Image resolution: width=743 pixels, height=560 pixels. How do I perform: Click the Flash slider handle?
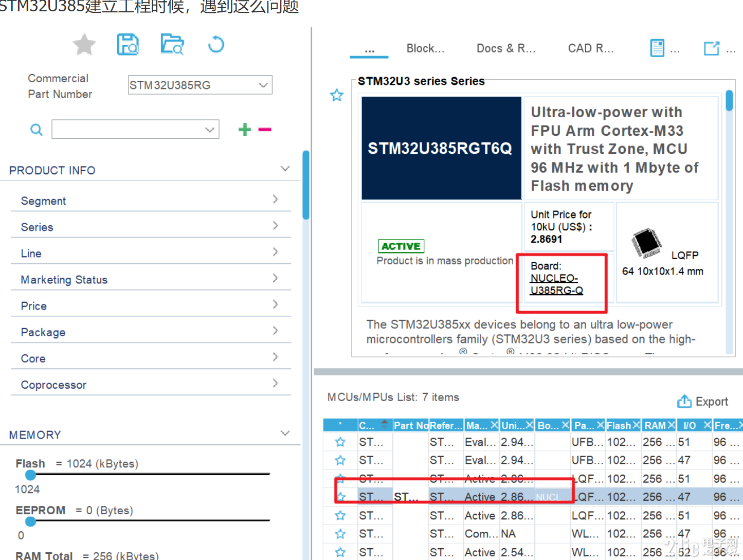pyautogui.click(x=31, y=475)
